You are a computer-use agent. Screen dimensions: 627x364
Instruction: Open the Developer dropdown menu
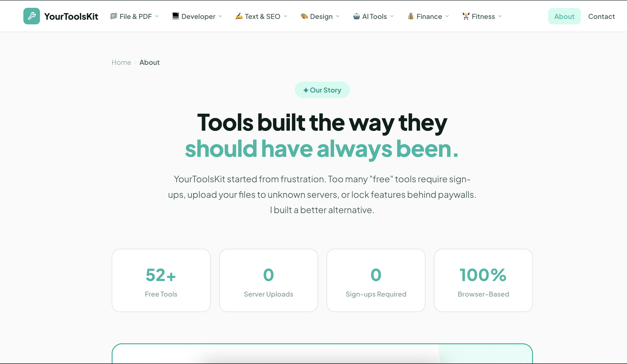click(220, 16)
